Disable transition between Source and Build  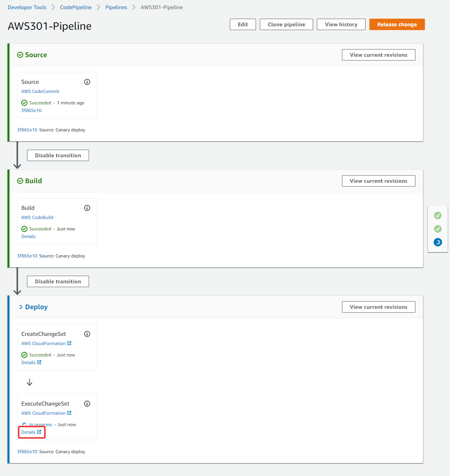58,155
